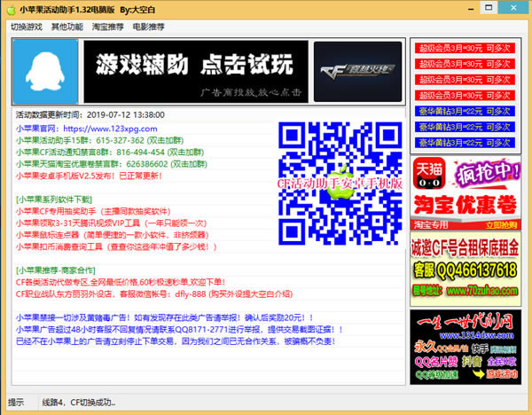Open the 电影推荐 menu
Viewport: 532px width, 415px height.
tap(149, 27)
